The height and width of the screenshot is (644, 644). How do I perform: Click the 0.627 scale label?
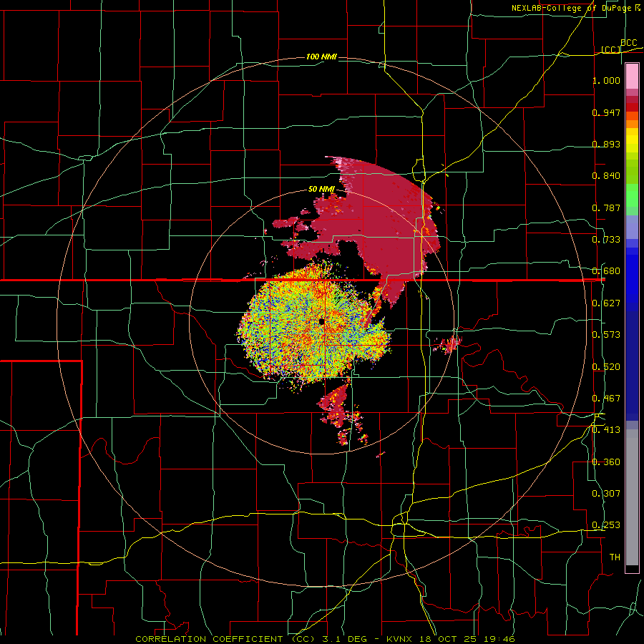(x=606, y=303)
